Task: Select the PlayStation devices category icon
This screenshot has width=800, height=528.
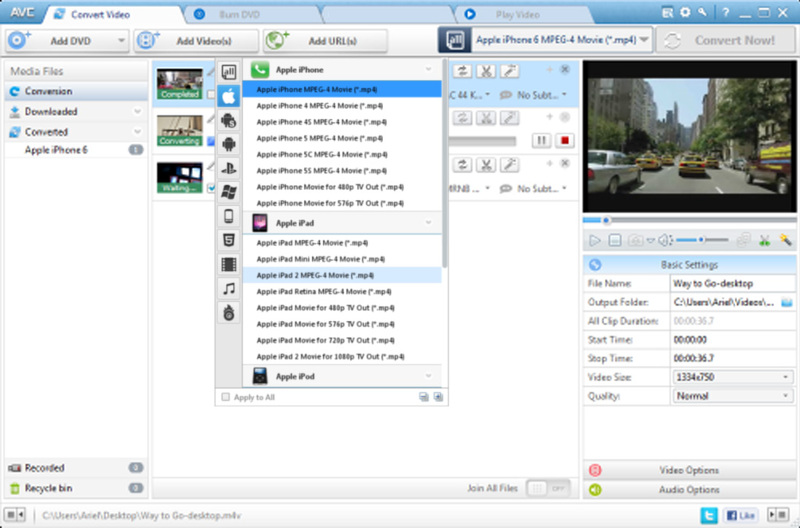Action: pos(229,168)
